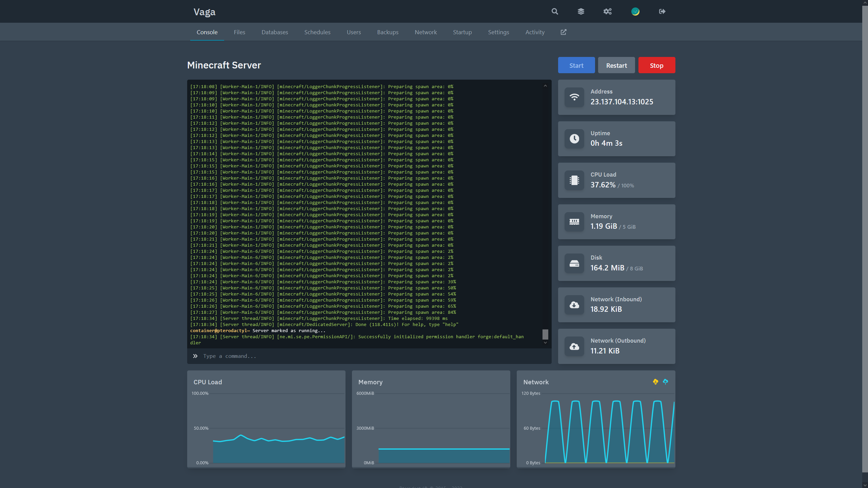Switch to the Files tab
Screen dimensions: 868x488
[x=239, y=32]
